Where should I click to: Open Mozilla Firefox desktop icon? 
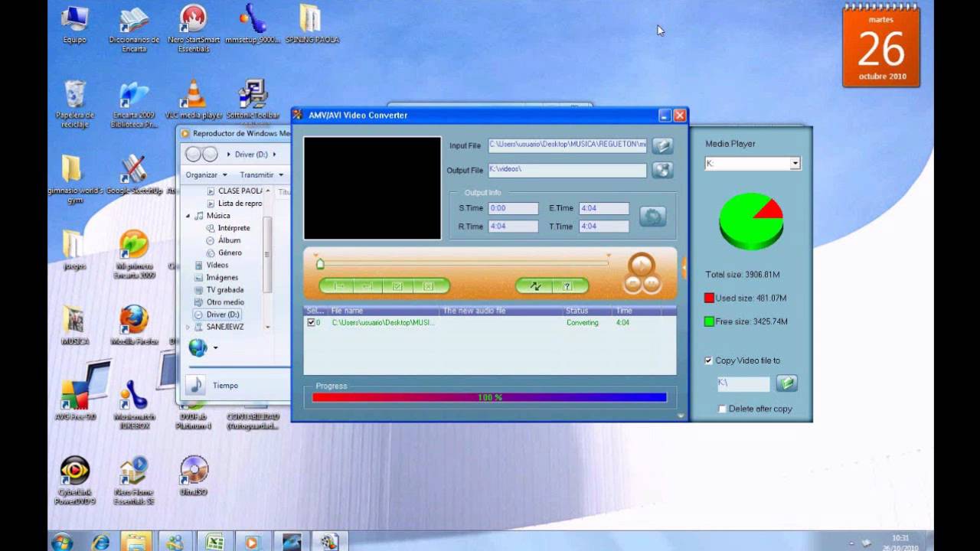[134, 325]
